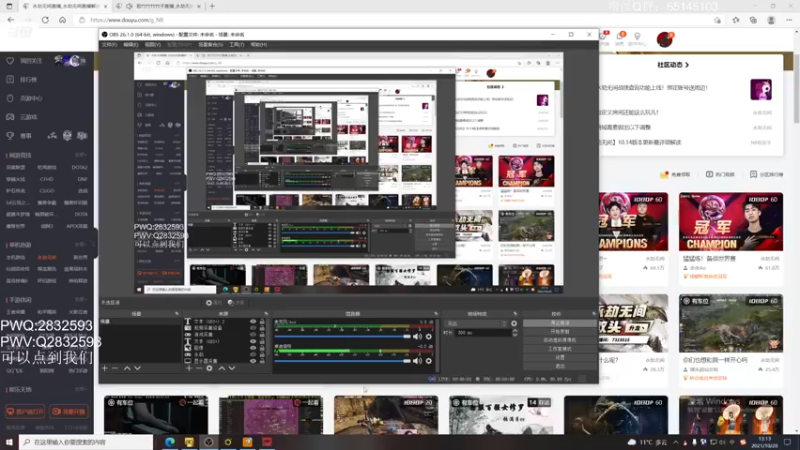Open the OBS icon in the taskbar

(x=209, y=442)
